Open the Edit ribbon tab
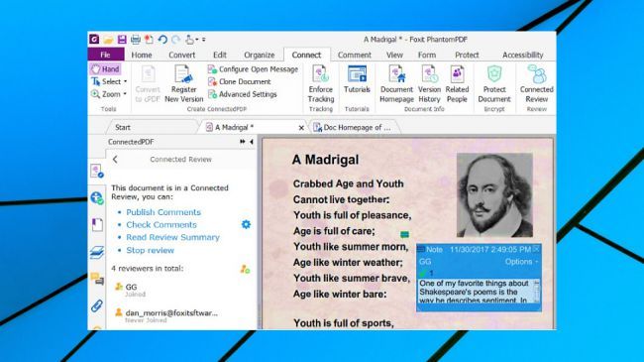 (220, 55)
